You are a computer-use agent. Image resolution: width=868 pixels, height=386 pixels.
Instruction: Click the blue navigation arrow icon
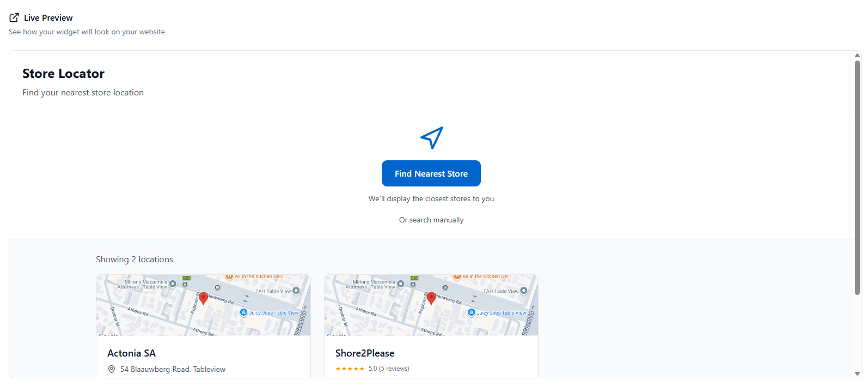pyautogui.click(x=432, y=137)
